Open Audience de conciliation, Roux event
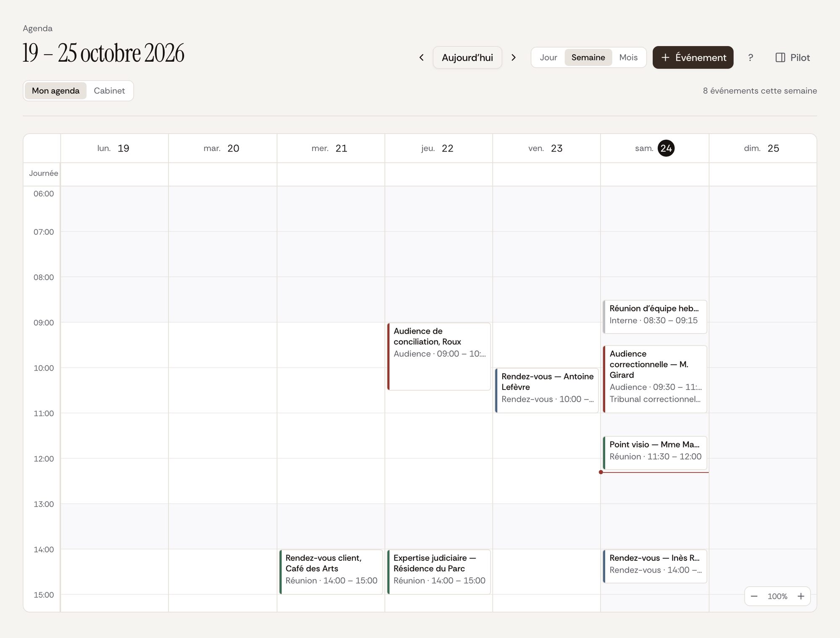 438,356
